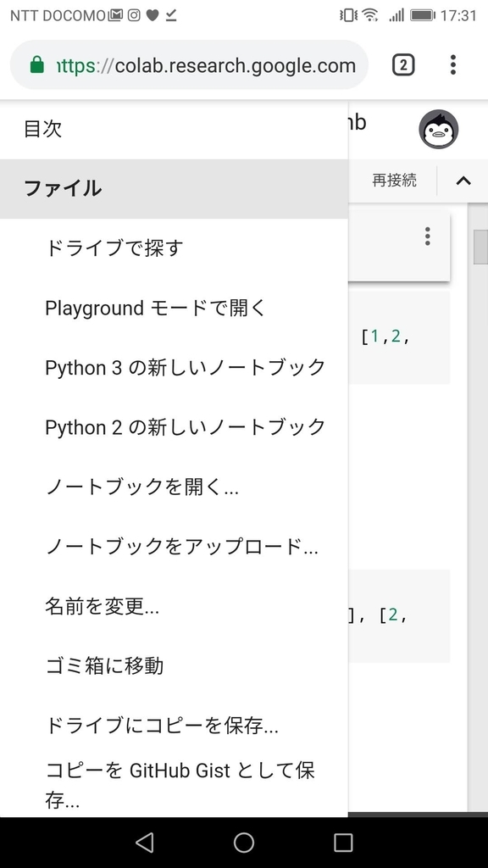Viewport: 488px width, 868px height.
Task: Open the penguin account avatar
Action: click(x=438, y=129)
